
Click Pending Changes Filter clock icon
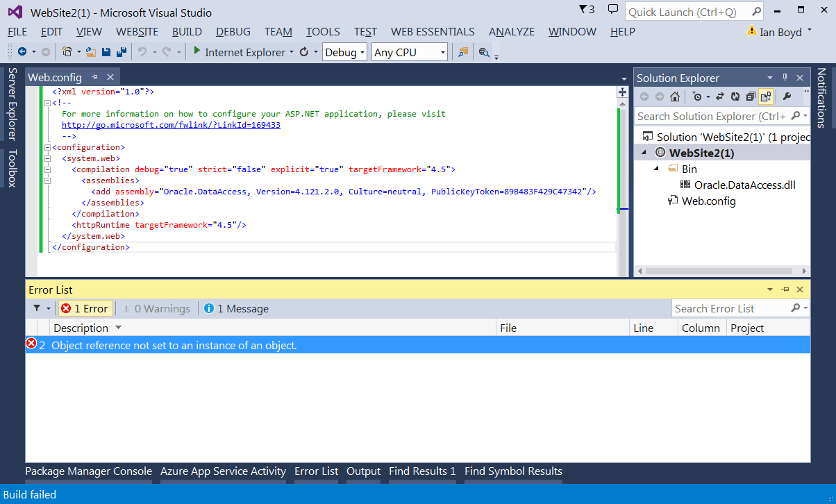tap(697, 96)
